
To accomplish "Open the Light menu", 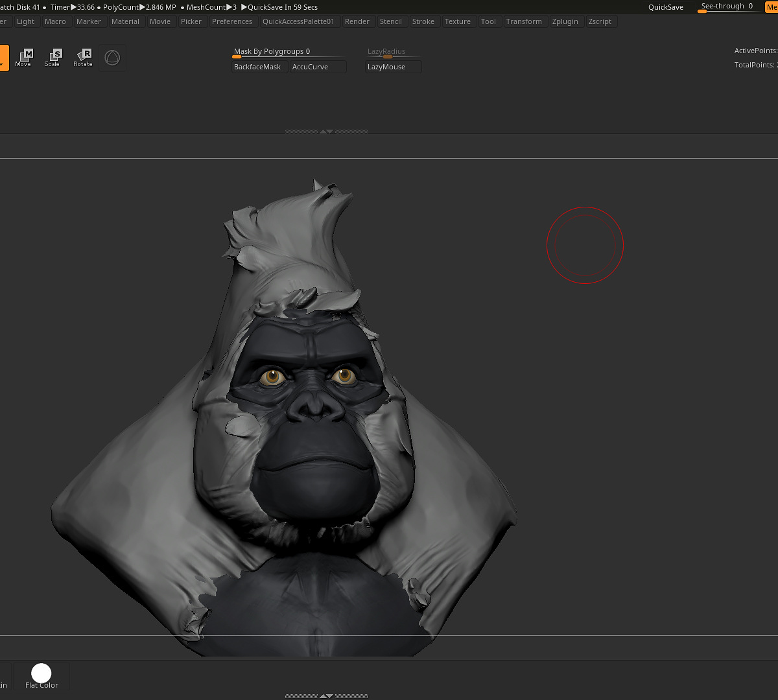I will click(26, 21).
